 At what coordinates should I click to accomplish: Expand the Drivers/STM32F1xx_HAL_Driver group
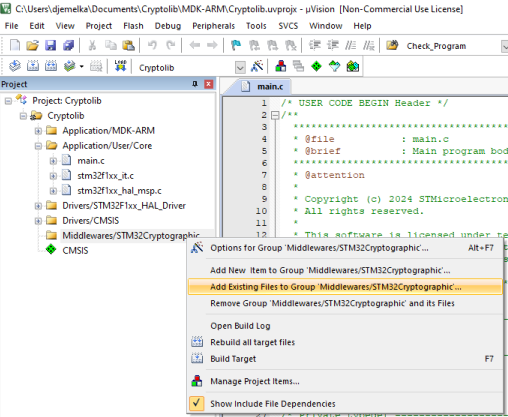pos(38,206)
